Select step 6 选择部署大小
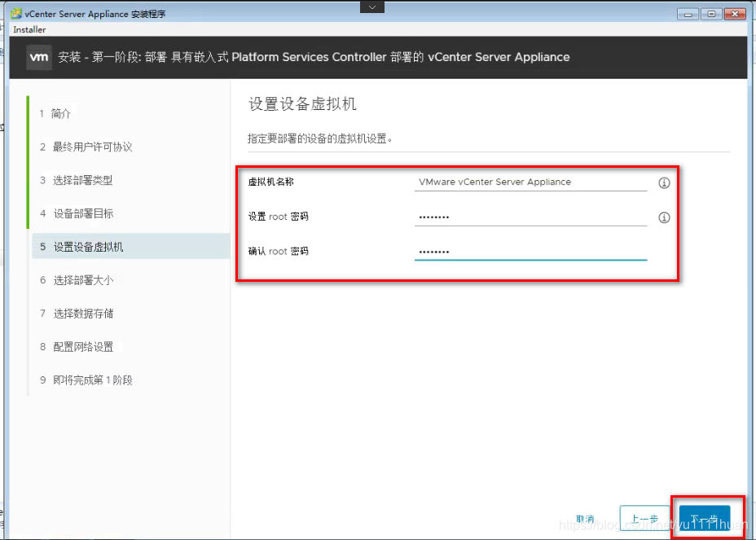 (x=77, y=279)
